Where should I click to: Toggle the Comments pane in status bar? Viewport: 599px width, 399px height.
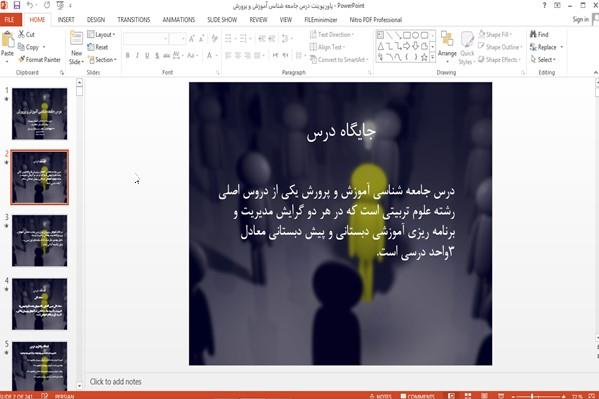(418, 396)
